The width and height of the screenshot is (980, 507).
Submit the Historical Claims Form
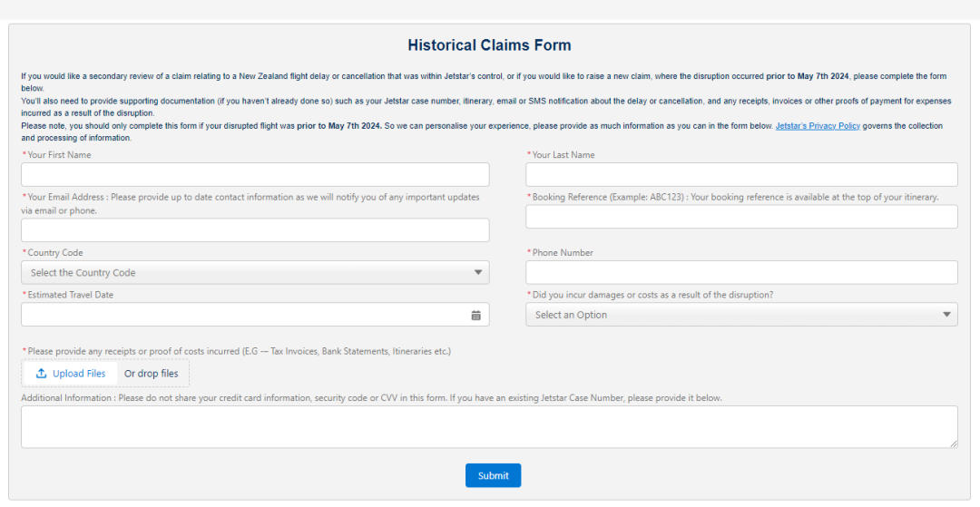[493, 475]
